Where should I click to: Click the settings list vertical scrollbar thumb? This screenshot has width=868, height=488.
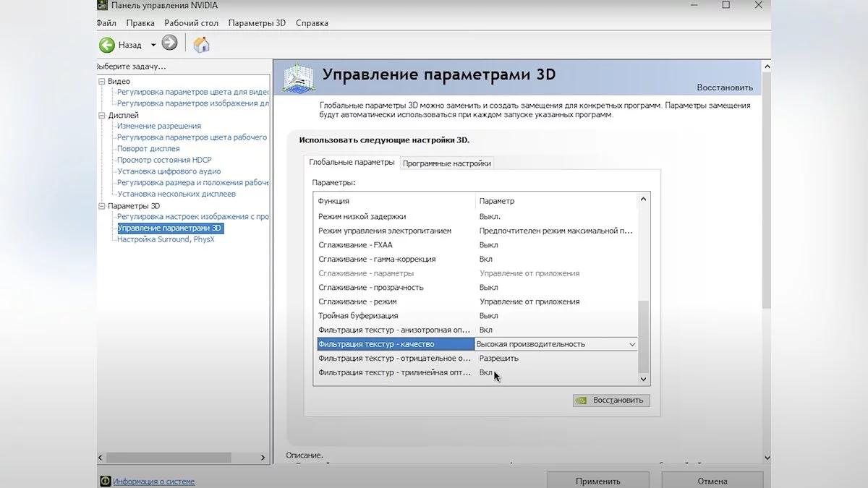tap(644, 336)
